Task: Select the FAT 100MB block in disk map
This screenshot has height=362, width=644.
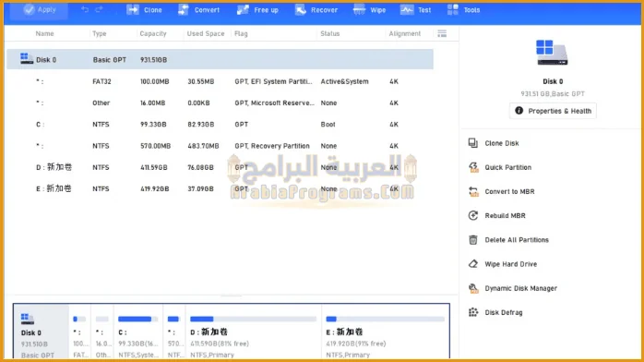Action: pos(79,332)
